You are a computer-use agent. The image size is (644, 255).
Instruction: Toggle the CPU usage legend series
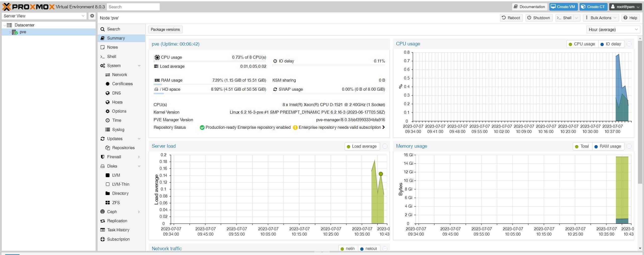(582, 44)
